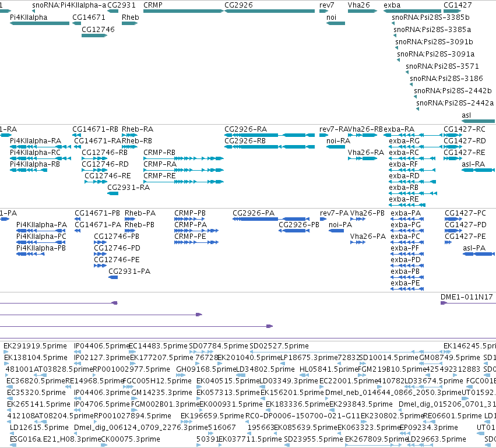Screen dimensions: 496x448
Task: Click the snoRNA:Psi28S-3385a label
Action: pyautogui.click(x=432, y=30)
